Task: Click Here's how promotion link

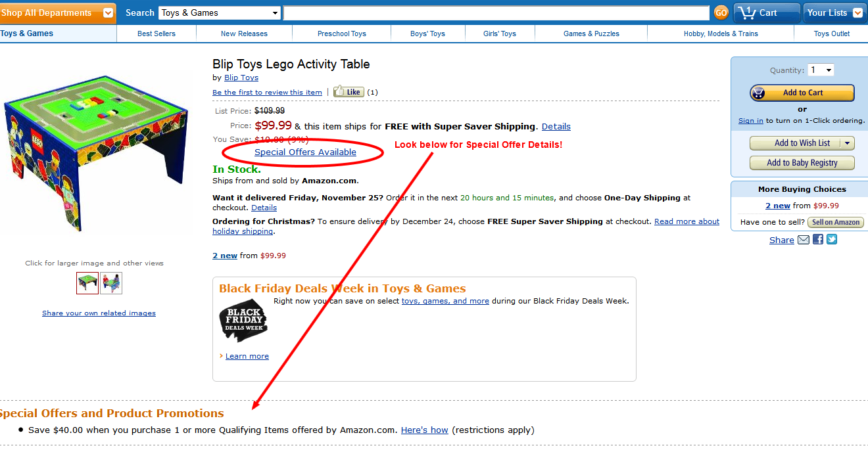Action: [x=425, y=430]
